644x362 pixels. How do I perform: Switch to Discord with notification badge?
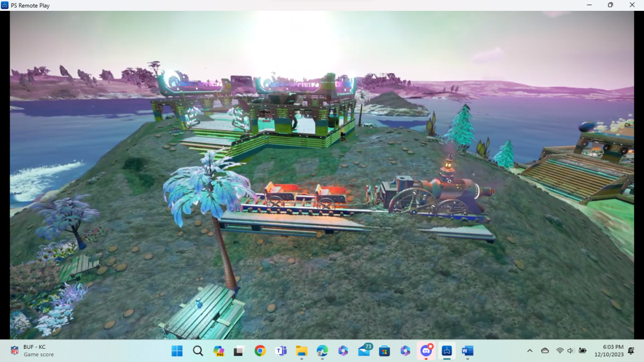pyautogui.click(x=426, y=351)
